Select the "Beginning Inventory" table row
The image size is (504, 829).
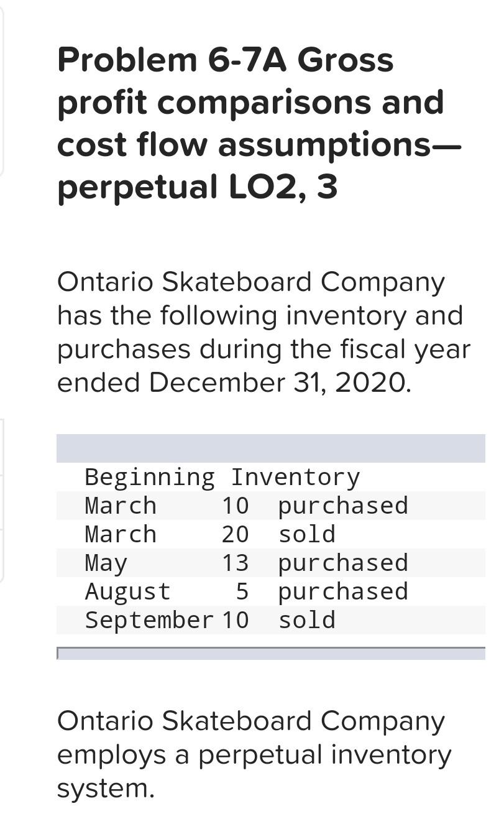222,477
